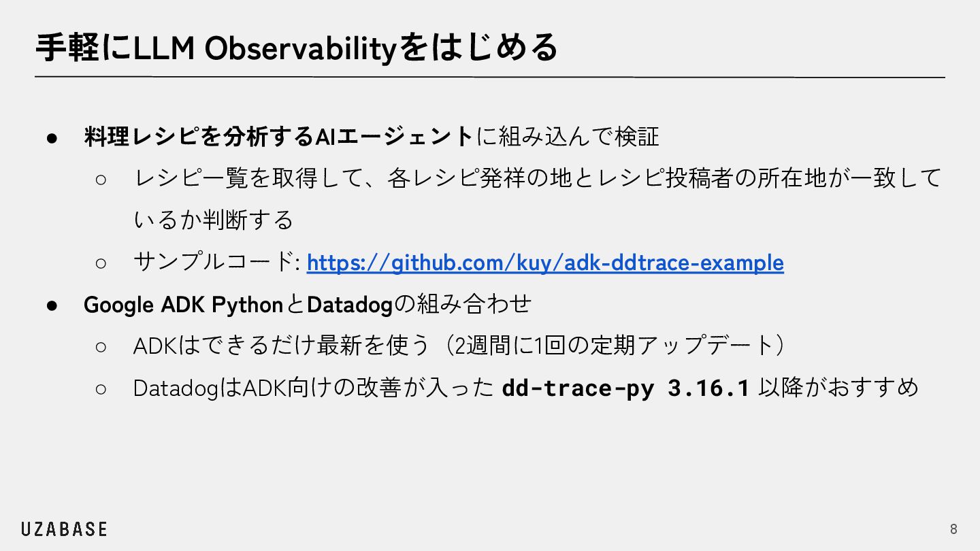The height and width of the screenshot is (551, 980).
Task: Click the filled bullet before Google ADK Python
Action: click(52, 305)
